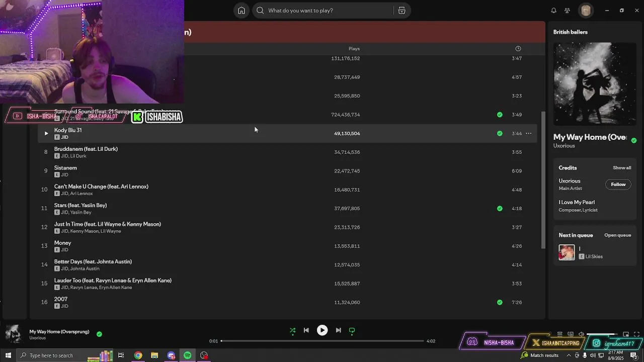The image size is (644, 362).
Task: Open more options for Kody Blu 31
Action: click(528, 133)
